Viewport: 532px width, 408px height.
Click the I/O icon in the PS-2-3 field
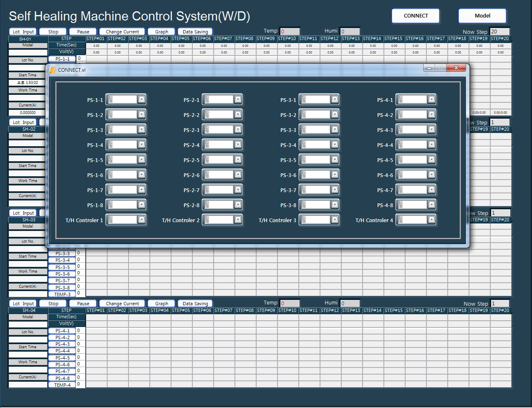point(207,129)
